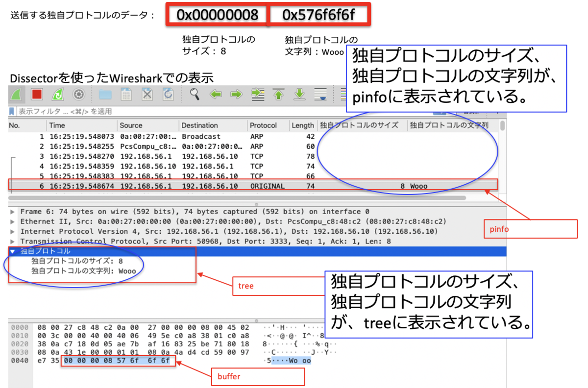Collapse the 独自プロトコル tree node
This screenshot has width=588, height=388.
click(13, 251)
